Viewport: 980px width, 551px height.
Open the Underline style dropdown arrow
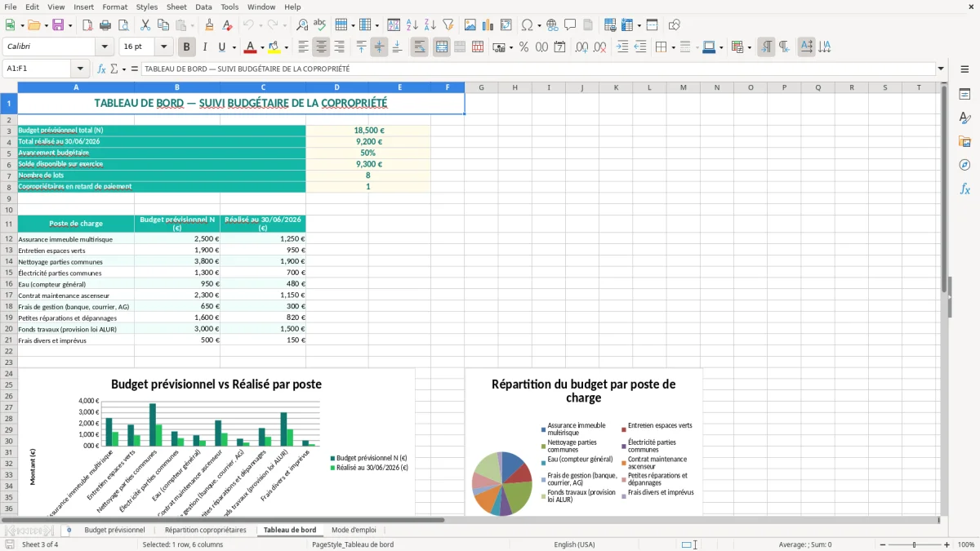click(x=234, y=47)
